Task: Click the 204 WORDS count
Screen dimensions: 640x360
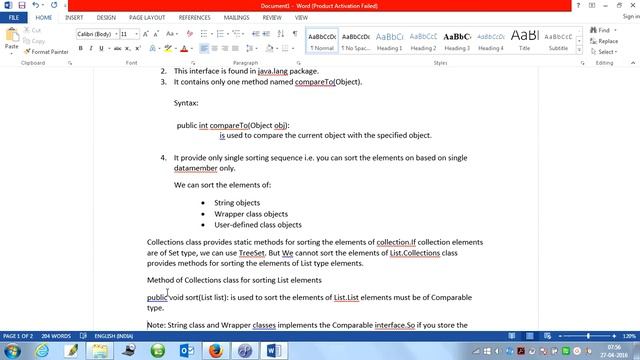Action: tap(56, 336)
